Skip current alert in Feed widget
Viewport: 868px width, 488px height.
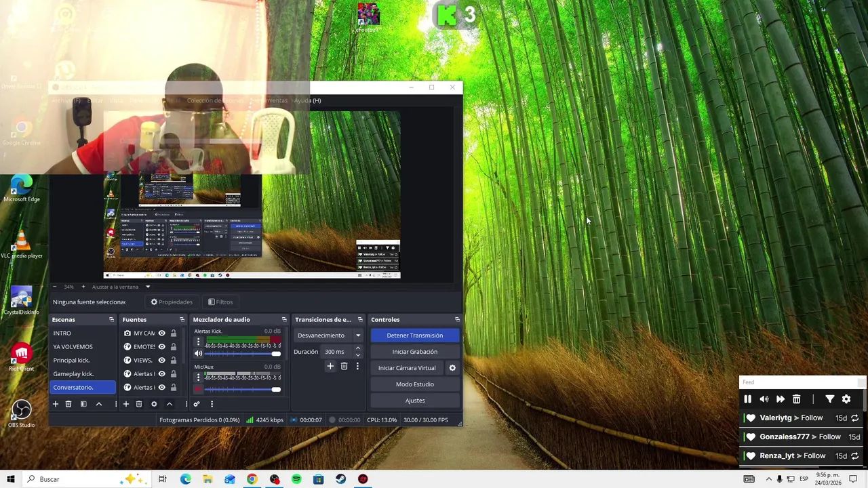[x=781, y=399]
